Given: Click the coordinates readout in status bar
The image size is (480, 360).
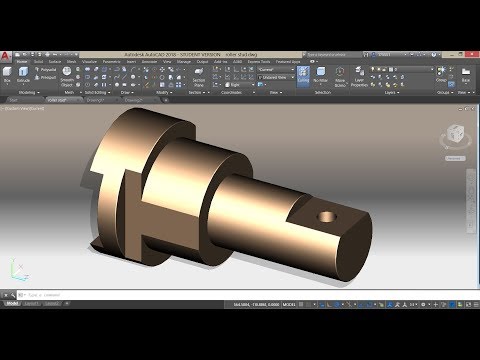Looking at the screenshot, I should pyautogui.click(x=256, y=304).
